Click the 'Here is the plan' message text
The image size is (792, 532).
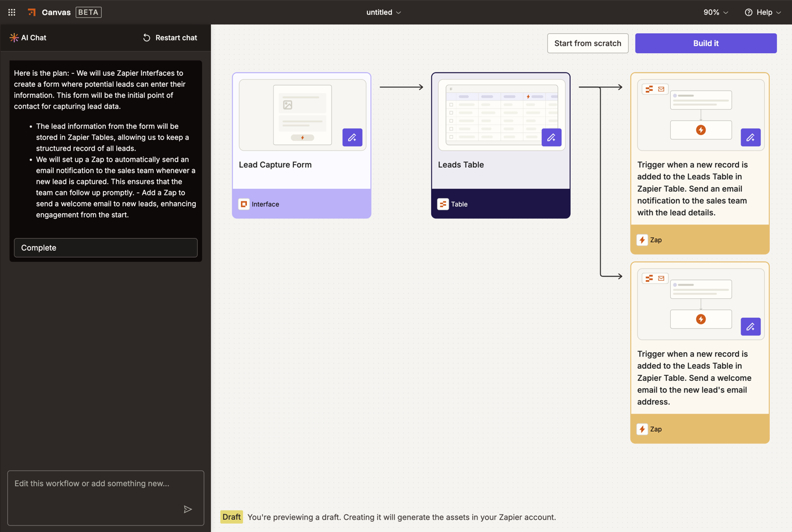click(100, 89)
